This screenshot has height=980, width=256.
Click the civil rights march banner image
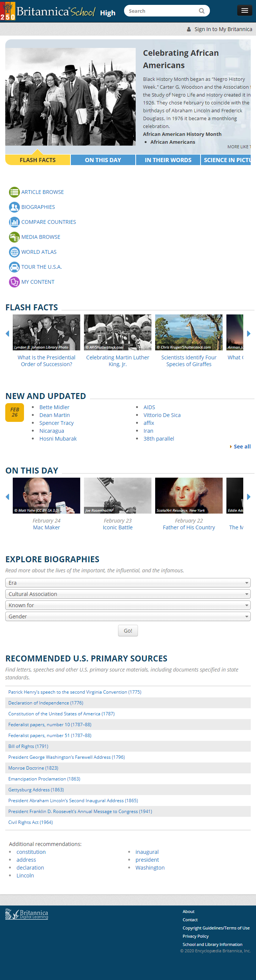(70, 97)
